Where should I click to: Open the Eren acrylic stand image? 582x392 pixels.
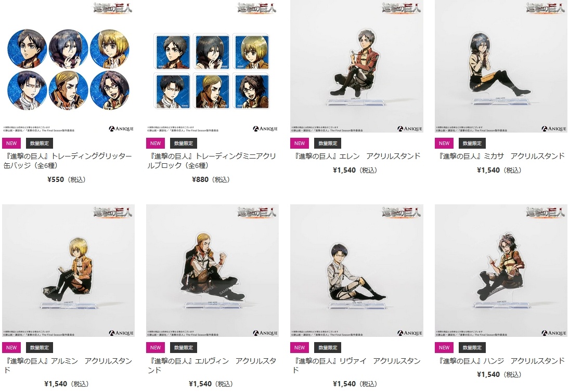357,67
